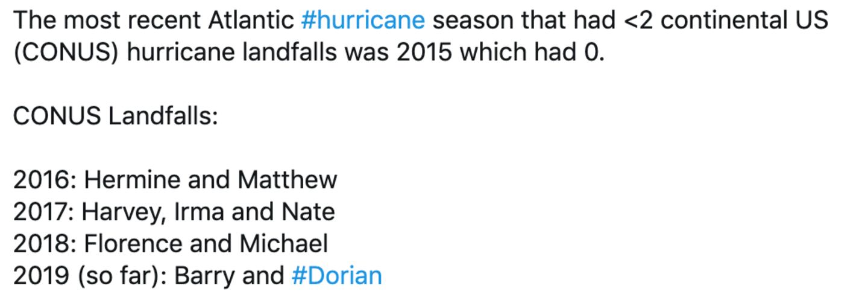Click the word 'Harvey' in the 2017 line
Image resolution: width=868 pixels, height=306 pixels.
[x=123, y=212]
